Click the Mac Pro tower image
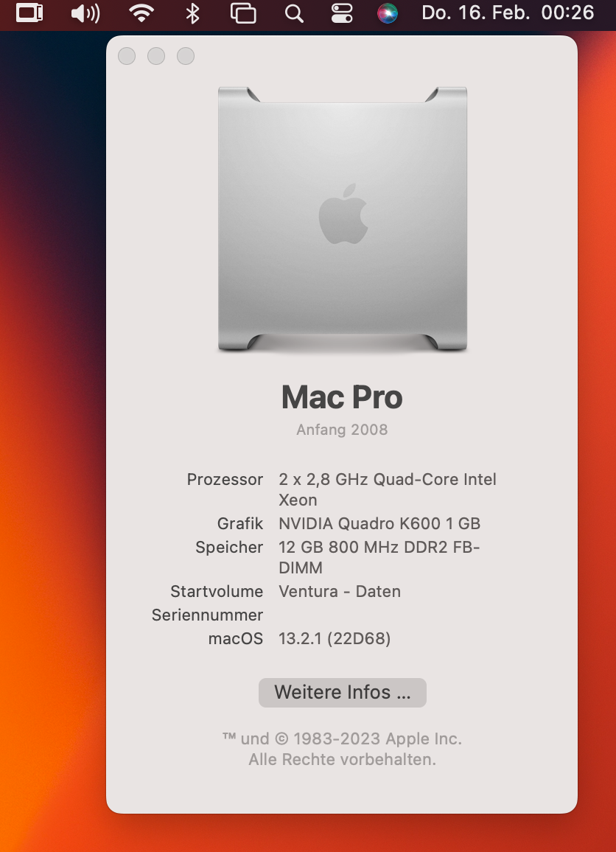This screenshot has width=616, height=852. point(343,219)
